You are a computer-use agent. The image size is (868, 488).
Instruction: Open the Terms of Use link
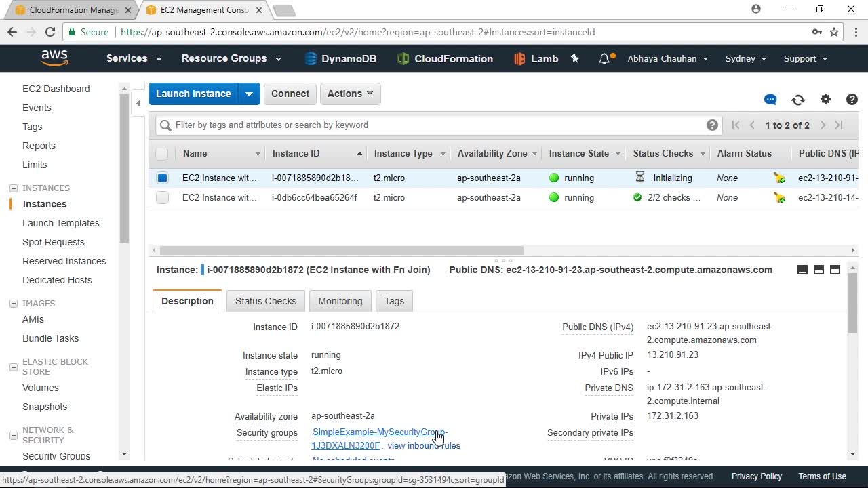(x=822, y=476)
